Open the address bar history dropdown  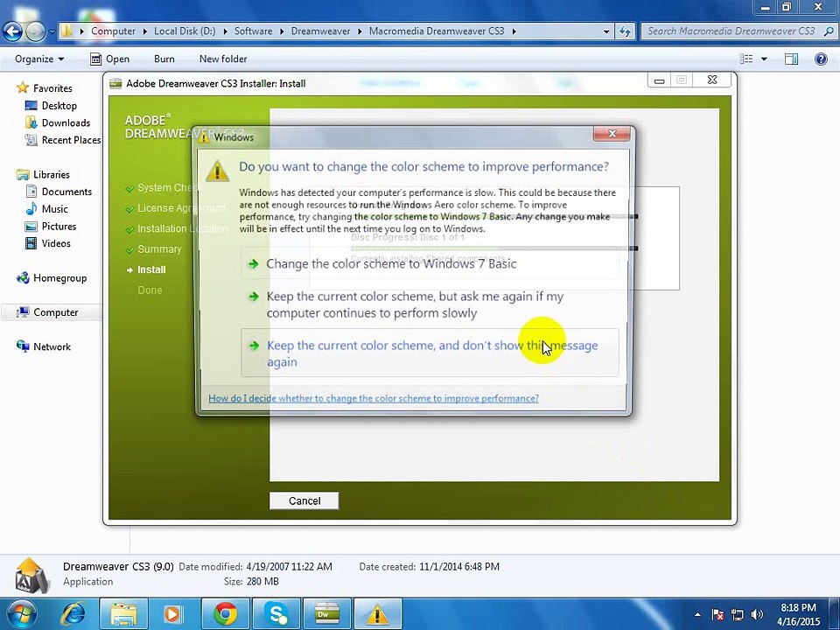606,31
